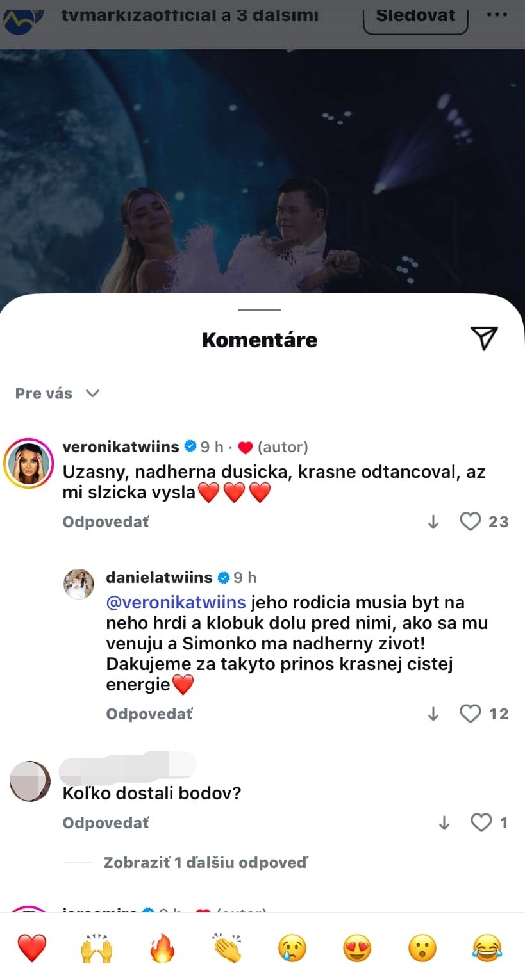This screenshot has width=525, height=980.
Task: Click down arrow on 'Koľko dostali bodov?' comment
Action: coord(444,823)
